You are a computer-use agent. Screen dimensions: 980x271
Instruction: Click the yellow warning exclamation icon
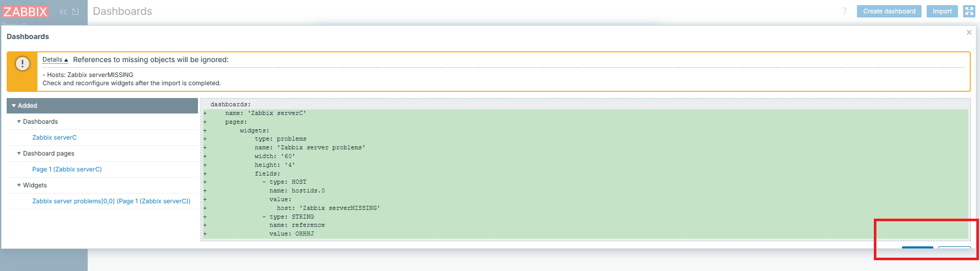pyautogui.click(x=22, y=64)
